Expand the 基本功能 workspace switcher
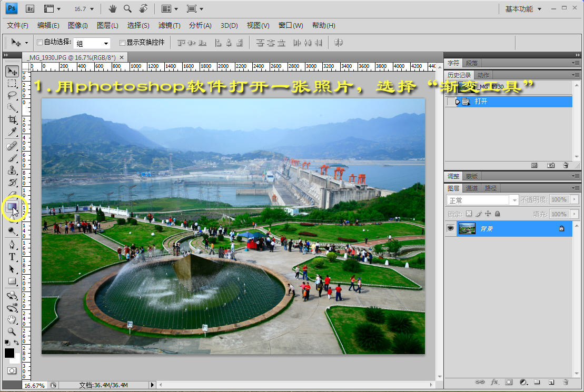Screen dimensions: 584x392 pos(523,9)
